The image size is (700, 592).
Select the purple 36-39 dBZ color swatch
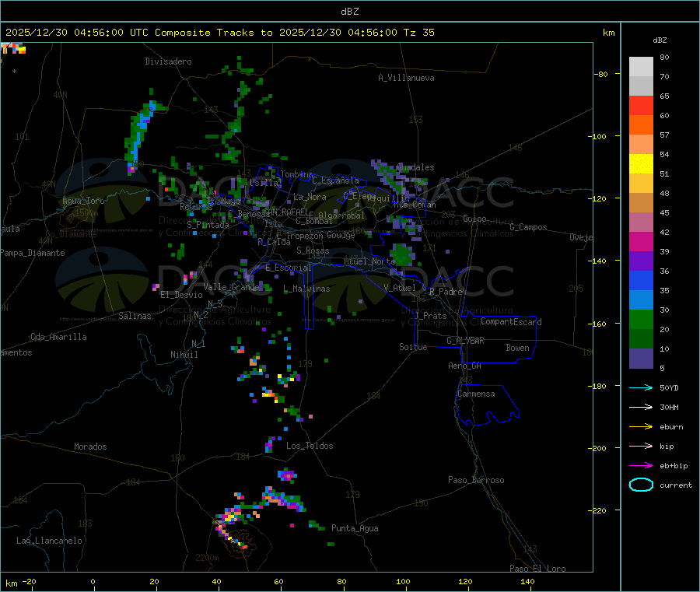tap(641, 261)
